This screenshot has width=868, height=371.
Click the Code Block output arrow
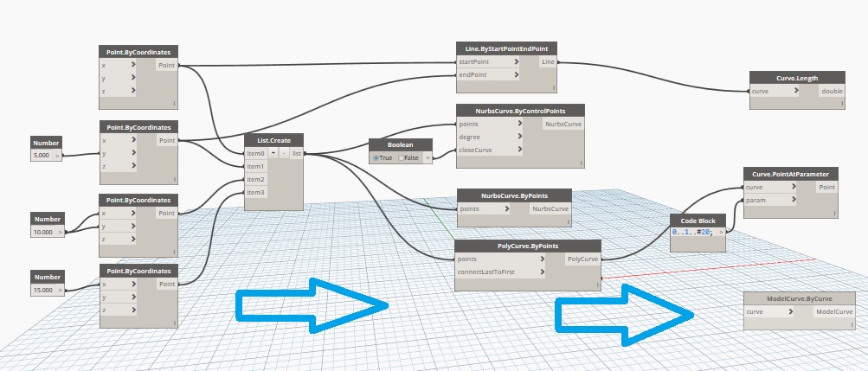[721, 233]
